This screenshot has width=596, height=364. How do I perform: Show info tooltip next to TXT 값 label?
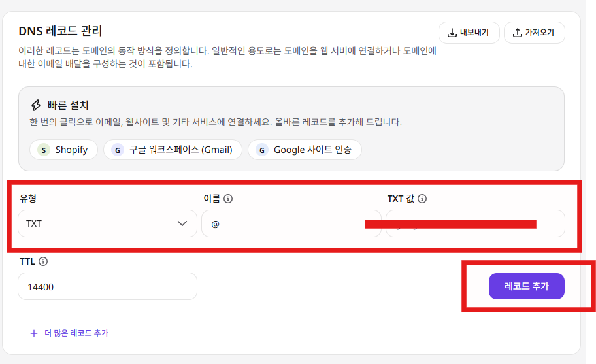(x=422, y=199)
